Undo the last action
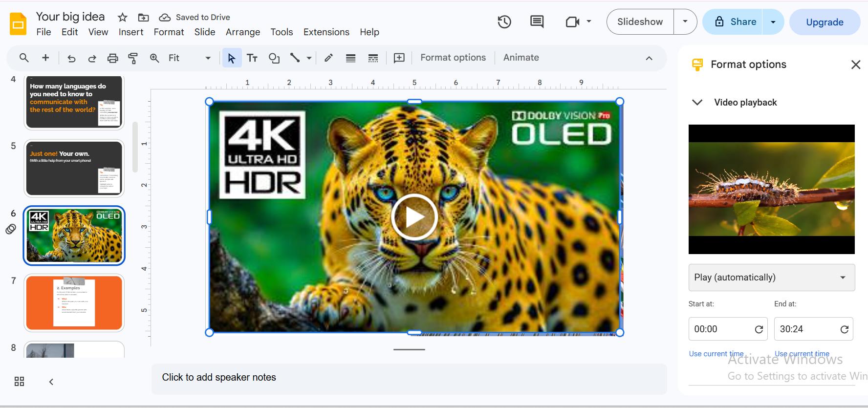868x408 pixels. coord(71,58)
